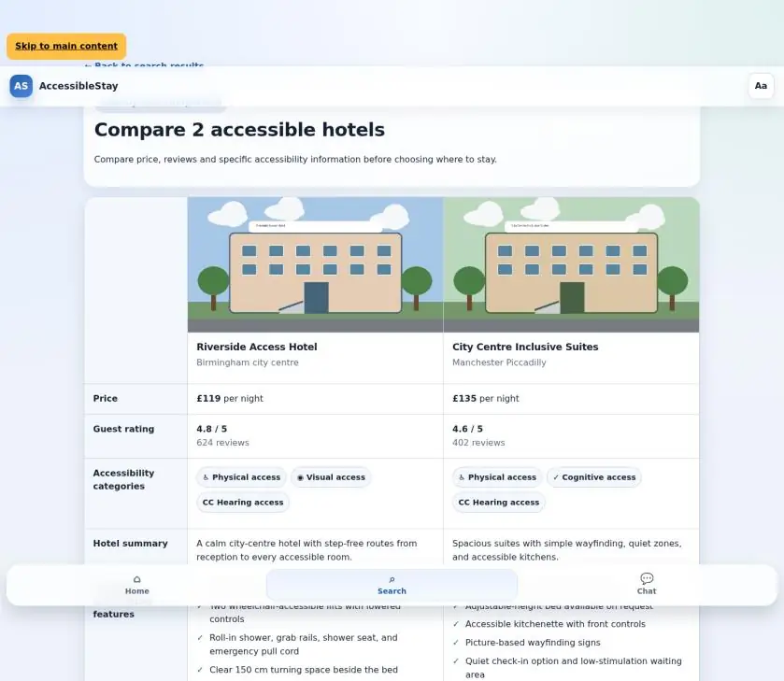Click City Centre's CC Hearing access chip
Image resolution: width=784 pixels, height=681 pixels.
click(x=499, y=503)
